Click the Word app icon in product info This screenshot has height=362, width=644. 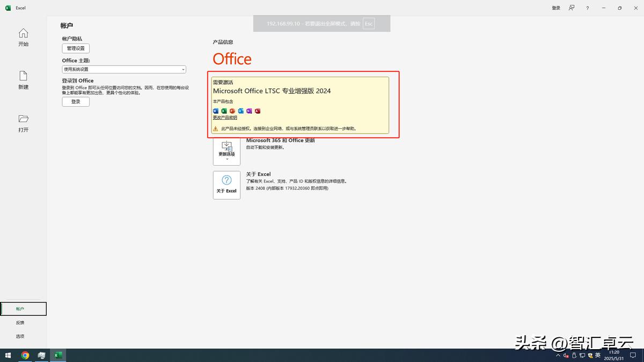tap(216, 111)
